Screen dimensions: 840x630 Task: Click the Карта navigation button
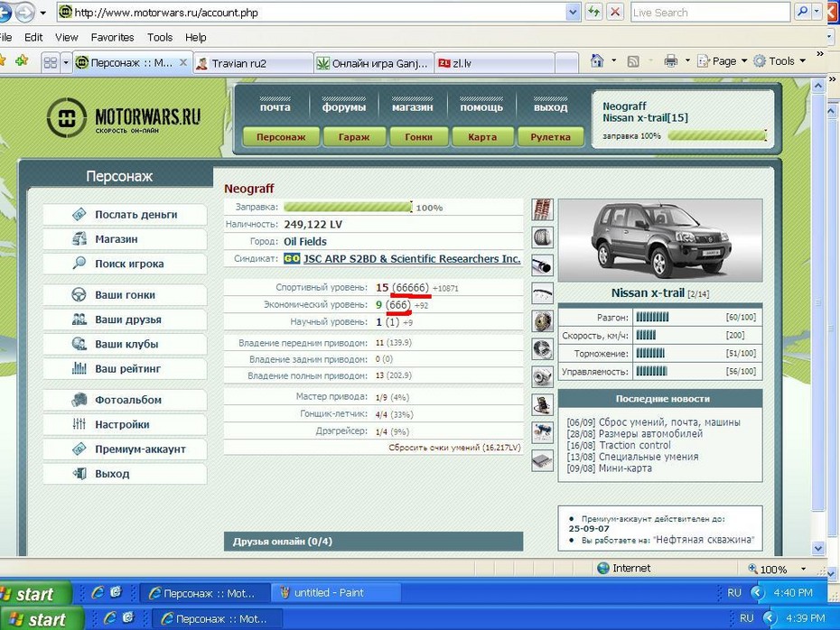(x=482, y=137)
